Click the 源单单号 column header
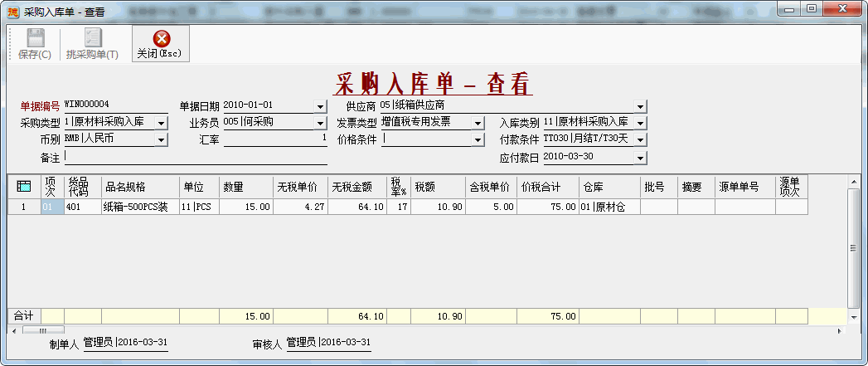 (x=745, y=187)
